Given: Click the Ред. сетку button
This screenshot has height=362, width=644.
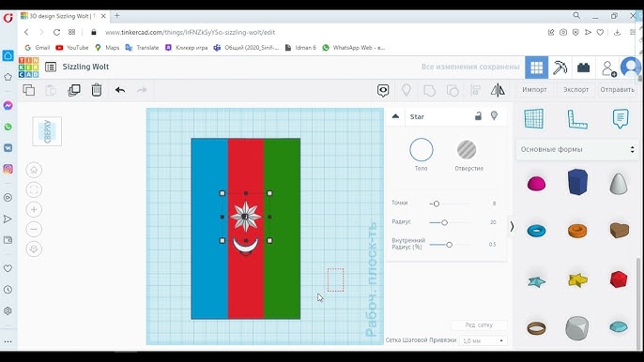Looking at the screenshot, I should [479, 325].
